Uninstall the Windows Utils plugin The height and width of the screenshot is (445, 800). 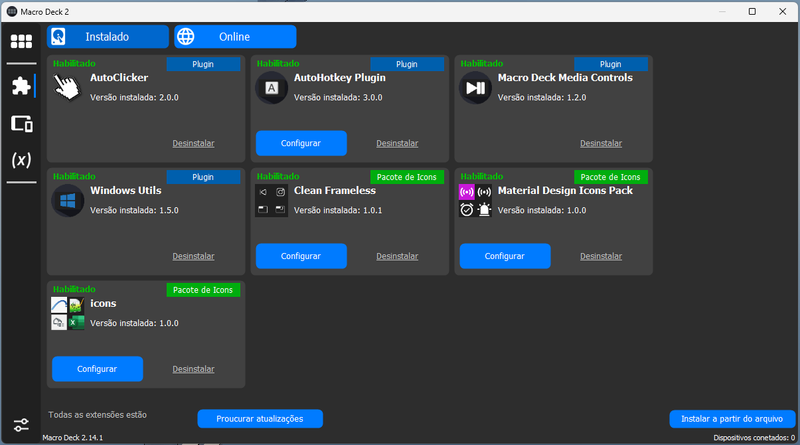(x=193, y=256)
